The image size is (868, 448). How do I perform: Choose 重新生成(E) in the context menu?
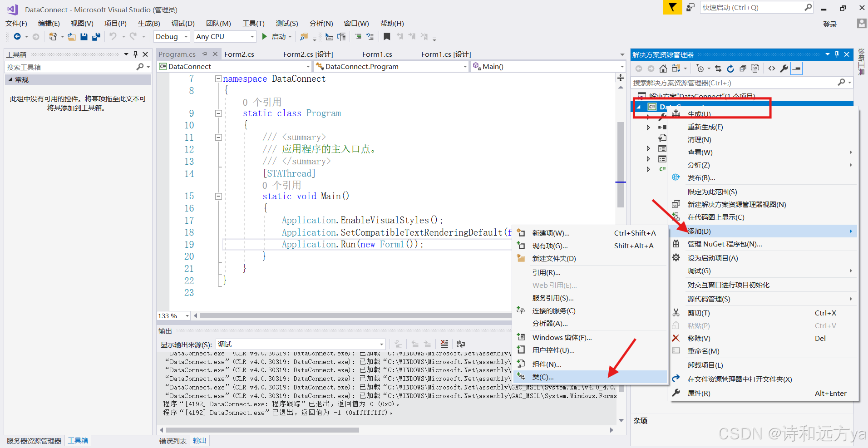tap(764, 127)
